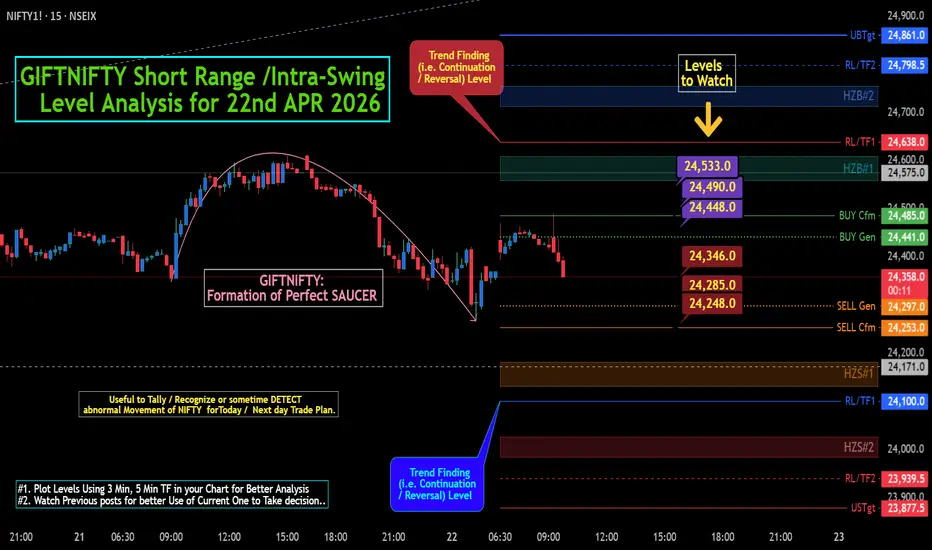The image size is (932, 550).
Task: Select the blue Trend Finding callout
Action: pyautogui.click(x=437, y=484)
